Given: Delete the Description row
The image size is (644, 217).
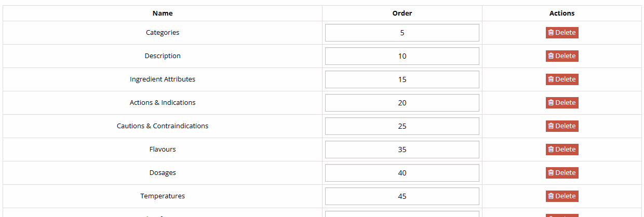Looking at the screenshot, I should click(x=561, y=56).
